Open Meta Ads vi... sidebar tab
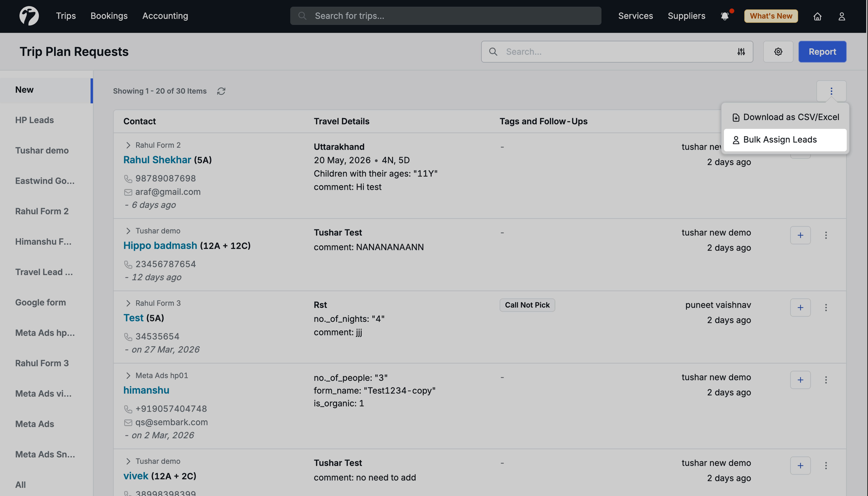 [x=46, y=394]
